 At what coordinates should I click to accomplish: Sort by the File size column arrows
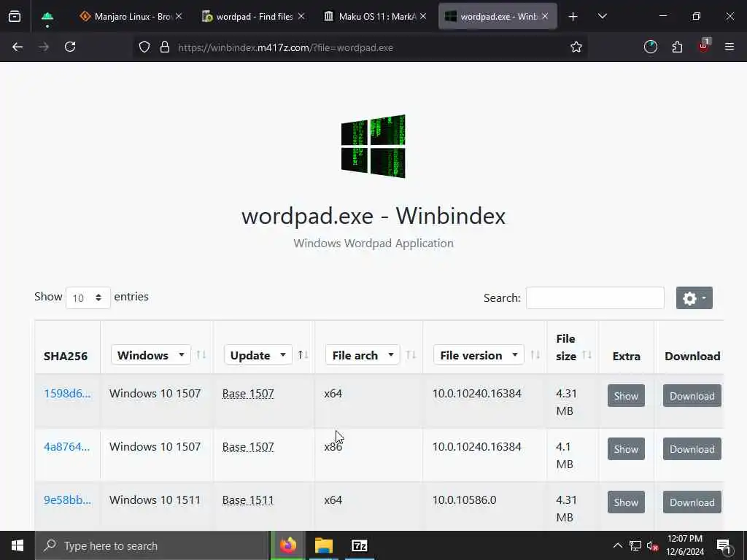[587, 355]
